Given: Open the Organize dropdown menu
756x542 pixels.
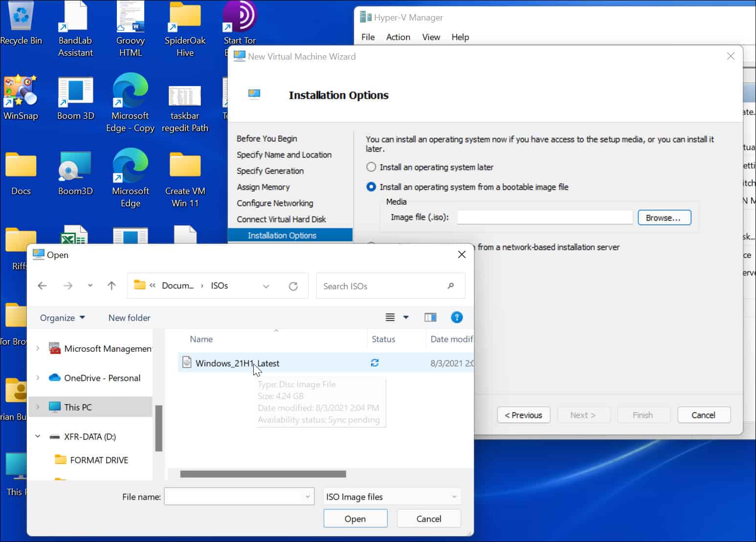Looking at the screenshot, I should pyautogui.click(x=62, y=318).
